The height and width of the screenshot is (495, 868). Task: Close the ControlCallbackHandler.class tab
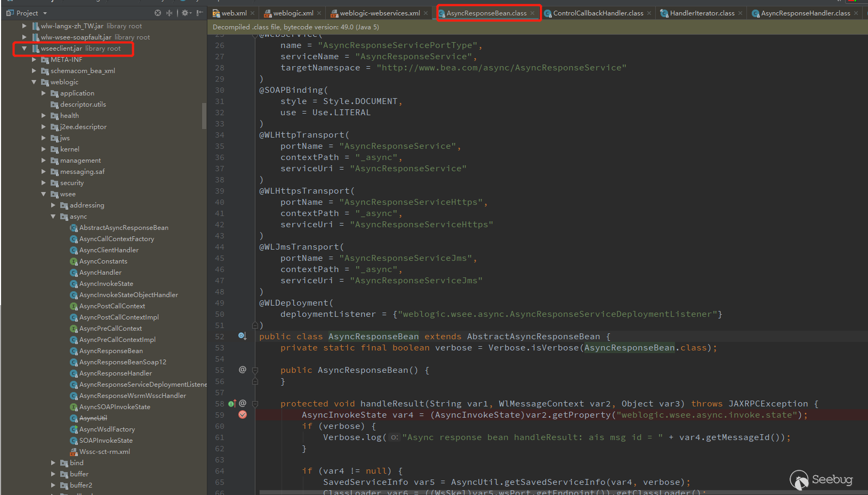pyautogui.click(x=649, y=13)
